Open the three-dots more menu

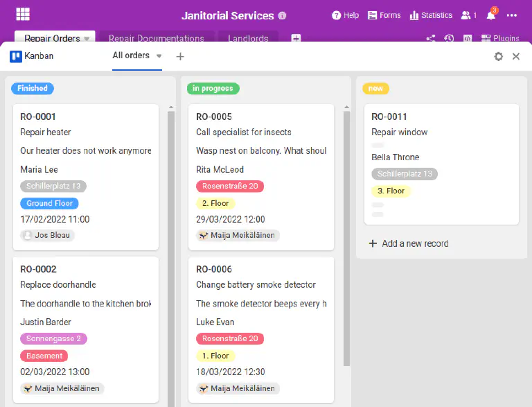(512, 15)
